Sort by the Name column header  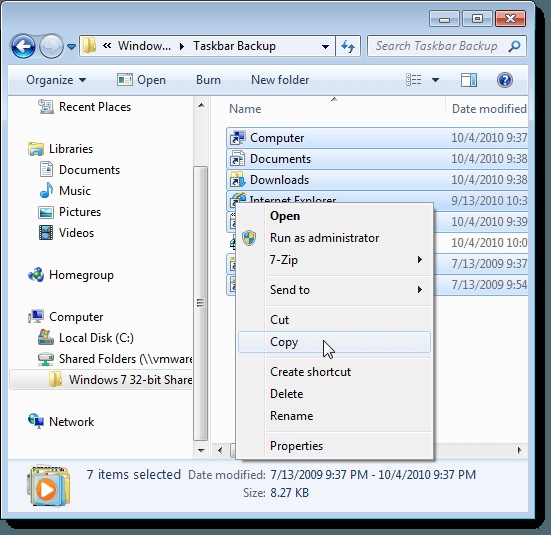245,109
